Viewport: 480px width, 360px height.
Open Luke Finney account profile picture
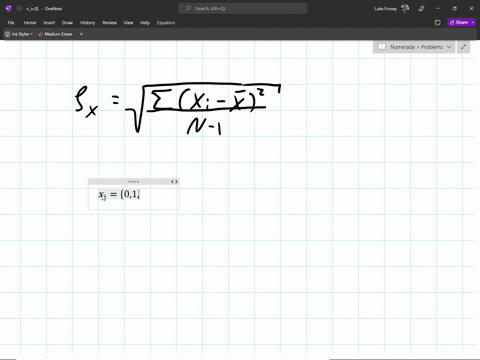(x=405, y=9)
